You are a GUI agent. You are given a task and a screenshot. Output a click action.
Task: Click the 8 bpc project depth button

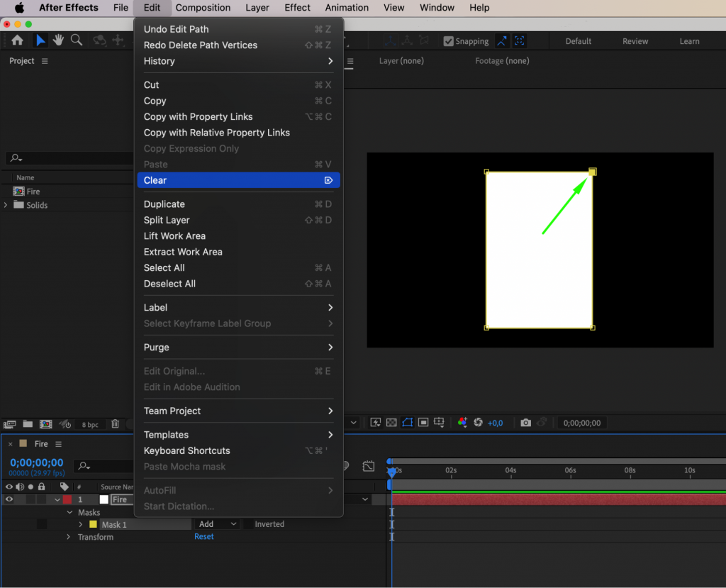pyautogui.click(x=90, y=424)
